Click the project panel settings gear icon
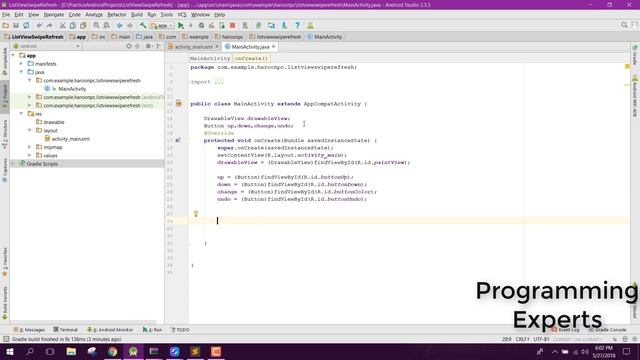Screen dimensions: 640x360 148,46
